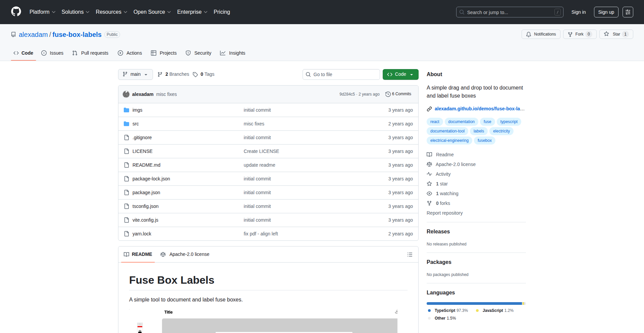The width and height of the screenshot is (644, 333).
Task: Open the README outline list icon
Action: pyautogui.click(x=410, y=255)
